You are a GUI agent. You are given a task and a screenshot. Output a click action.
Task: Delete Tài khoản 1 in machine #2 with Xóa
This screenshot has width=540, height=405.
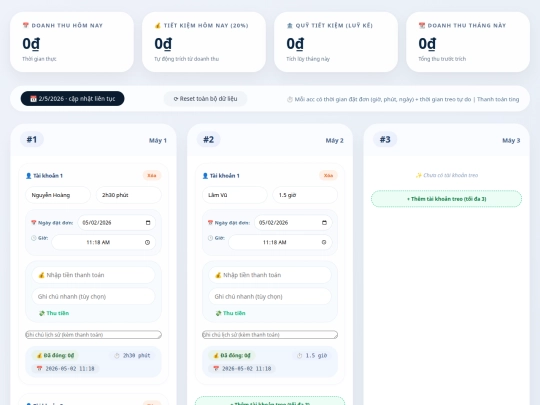coord(328,175)
